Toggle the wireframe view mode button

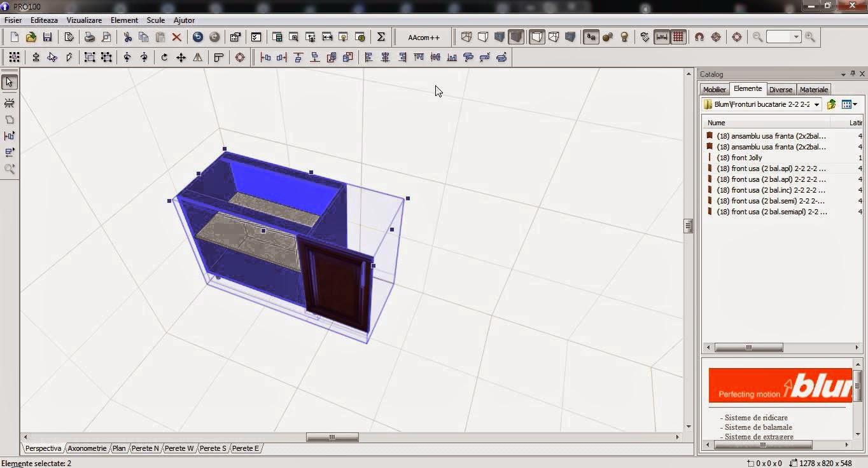click(466, 38)
